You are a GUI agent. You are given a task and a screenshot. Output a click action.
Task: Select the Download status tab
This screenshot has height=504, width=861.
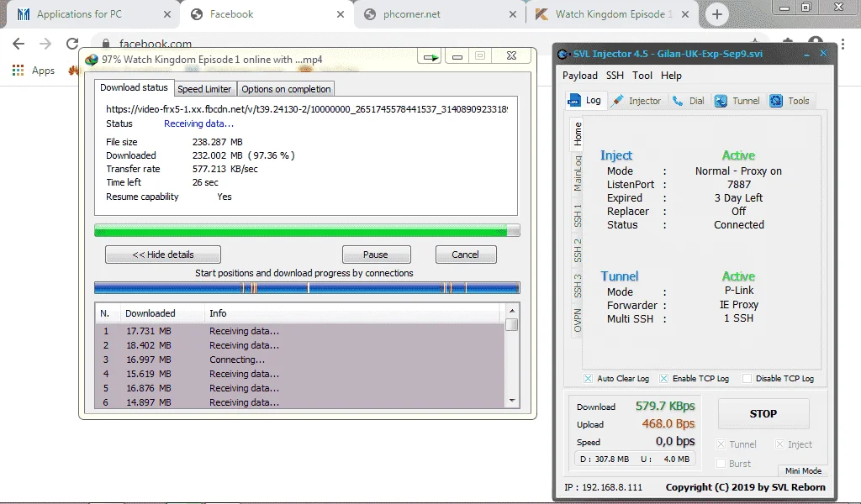tap(134, 87)
